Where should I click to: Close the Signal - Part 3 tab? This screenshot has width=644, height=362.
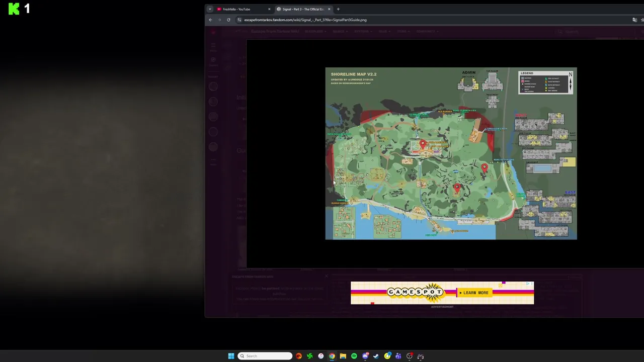[329, 9]
